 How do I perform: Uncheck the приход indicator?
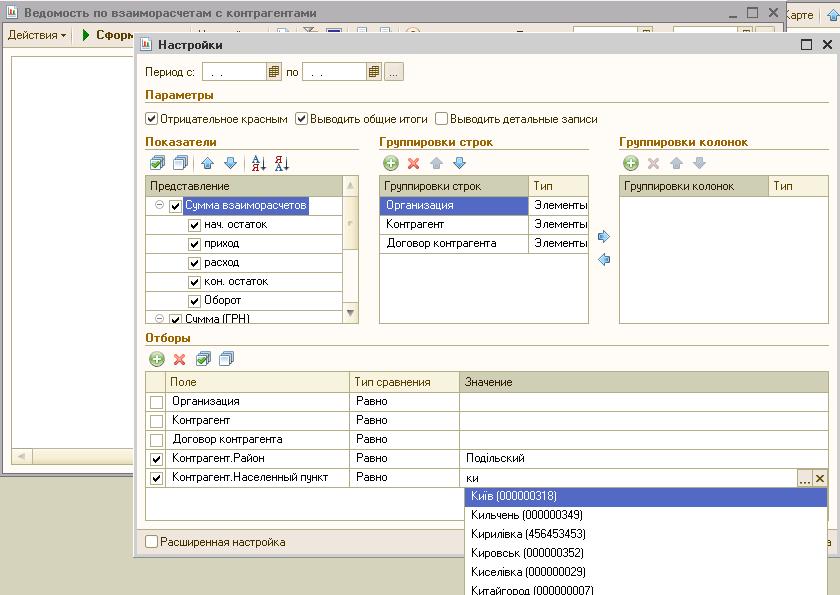[194, 244]
